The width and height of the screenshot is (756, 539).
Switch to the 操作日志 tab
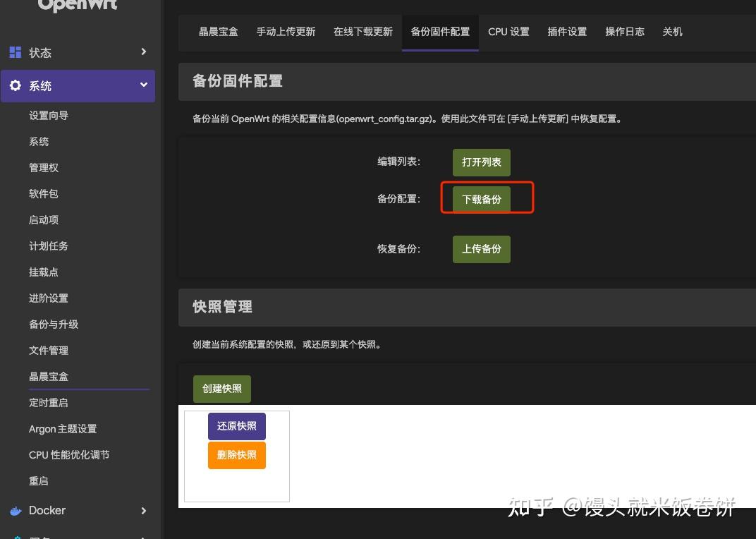[624, 32]
